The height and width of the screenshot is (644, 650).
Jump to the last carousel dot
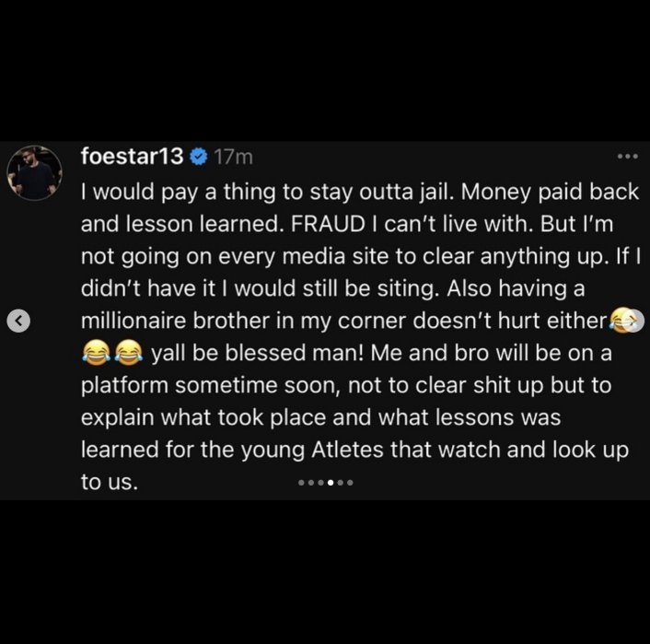[x=350, y=483]
